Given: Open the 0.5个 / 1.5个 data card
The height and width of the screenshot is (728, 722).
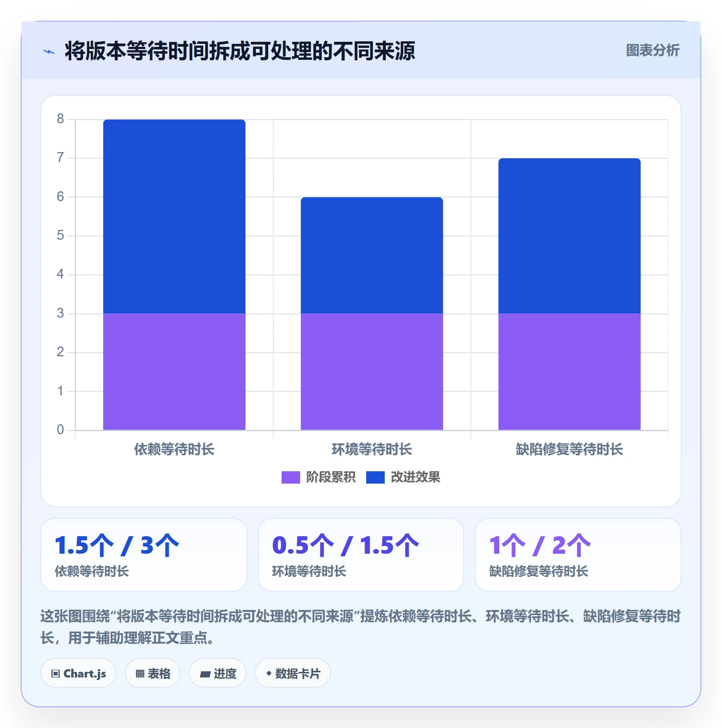Looking at the screenshot, I should point(361,555).
